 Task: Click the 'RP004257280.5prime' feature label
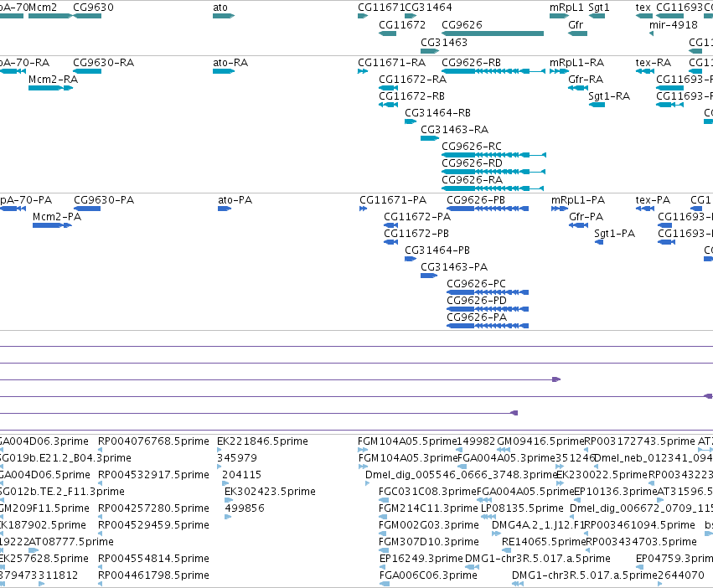click(153, 508)
